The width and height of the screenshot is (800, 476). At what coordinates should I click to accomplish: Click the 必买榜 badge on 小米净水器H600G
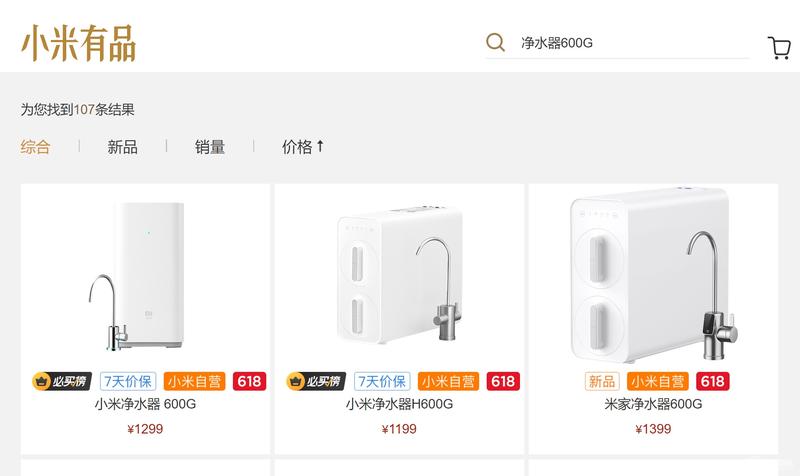point(316,381)
